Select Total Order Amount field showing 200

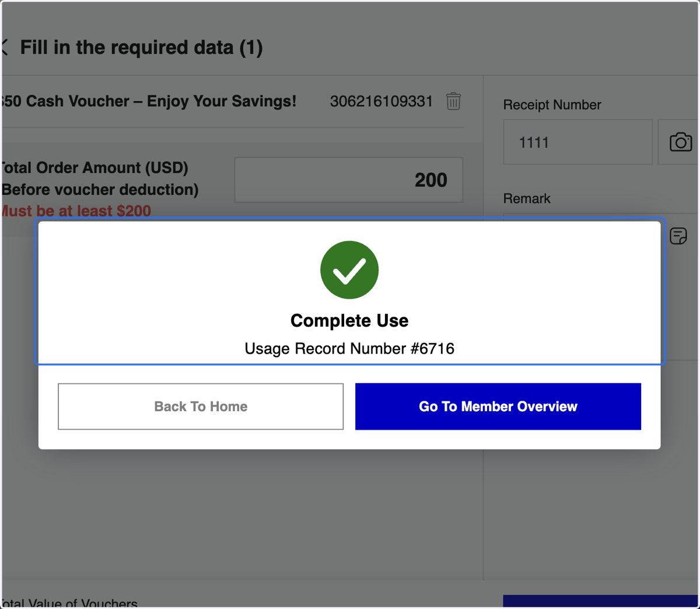349,180
